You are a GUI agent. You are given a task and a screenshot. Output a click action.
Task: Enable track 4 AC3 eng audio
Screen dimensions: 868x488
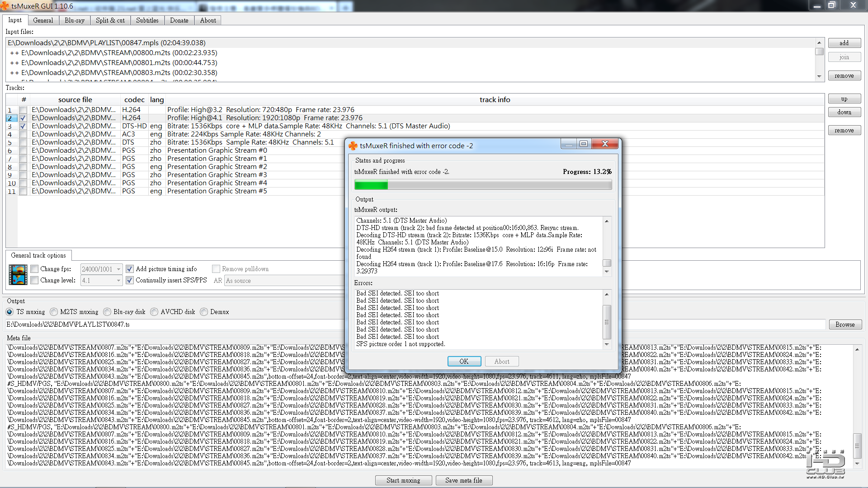point(23,134)
